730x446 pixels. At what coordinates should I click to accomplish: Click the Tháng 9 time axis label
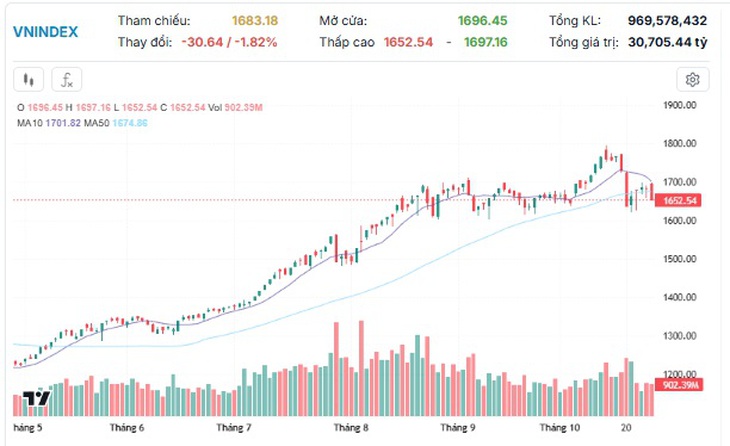coord(458,427)
